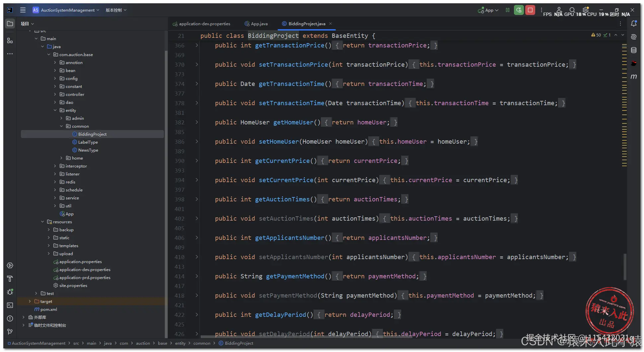The width and height of the screenshot is (644, 352).
Task: Click the green Rerun App button
Action: pyautogui.click(x=519, y=10)
